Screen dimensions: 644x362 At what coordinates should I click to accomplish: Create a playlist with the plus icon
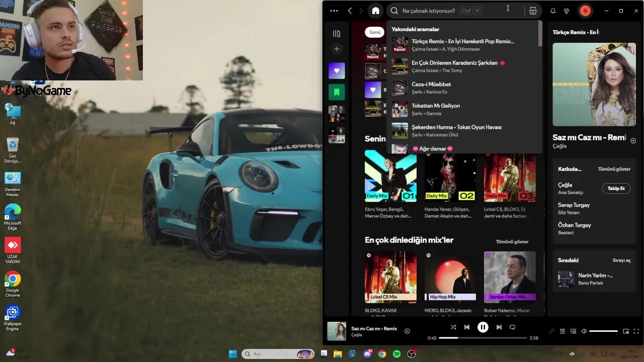337,49
